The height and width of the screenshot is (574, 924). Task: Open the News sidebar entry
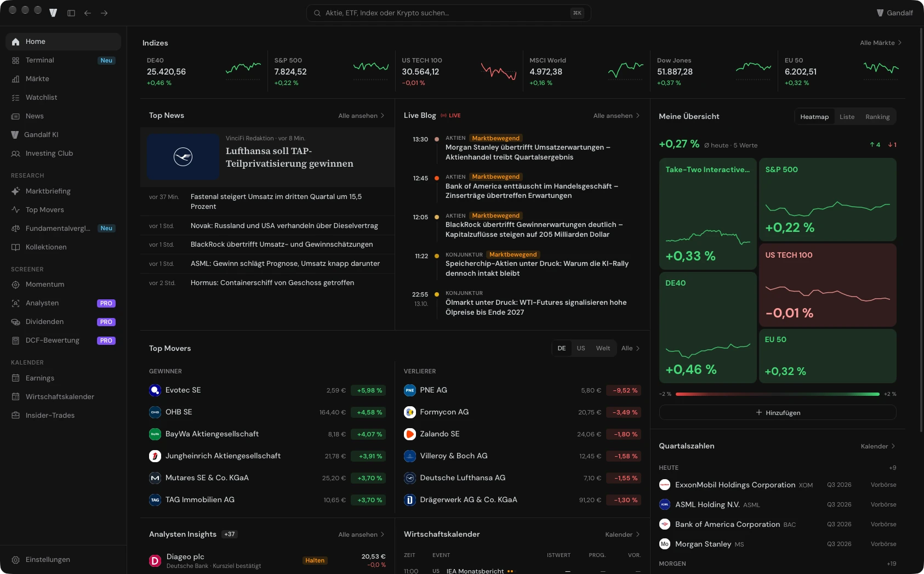coord(63,116)
